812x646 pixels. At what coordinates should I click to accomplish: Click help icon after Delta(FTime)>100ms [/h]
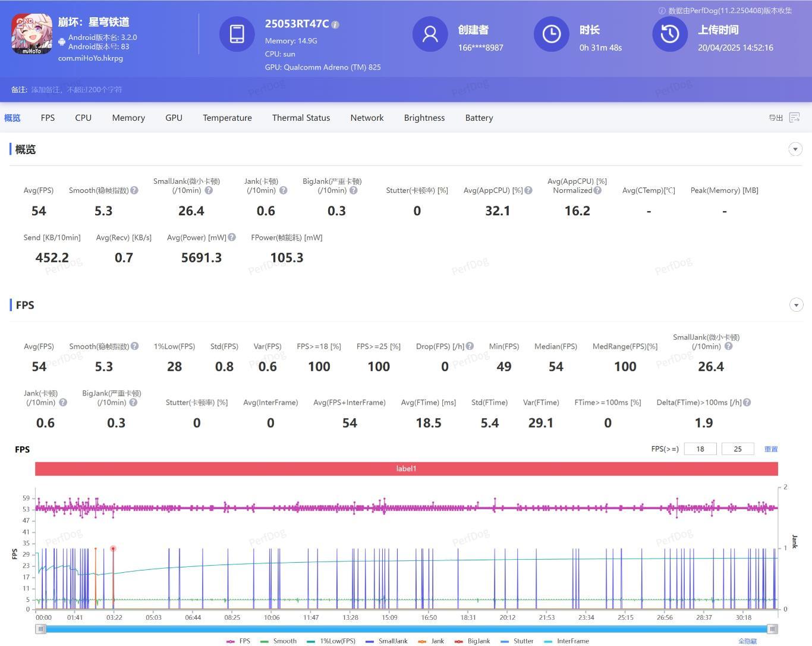tap(747, 403)
